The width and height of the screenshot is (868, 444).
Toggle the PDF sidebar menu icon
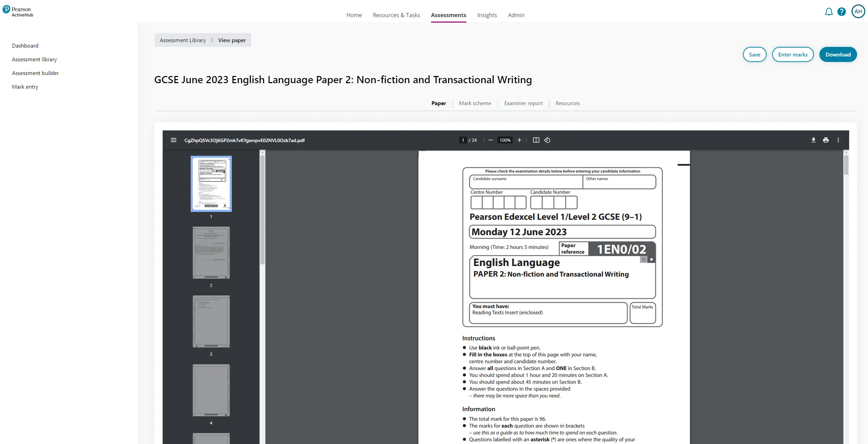tap(174, 140)
